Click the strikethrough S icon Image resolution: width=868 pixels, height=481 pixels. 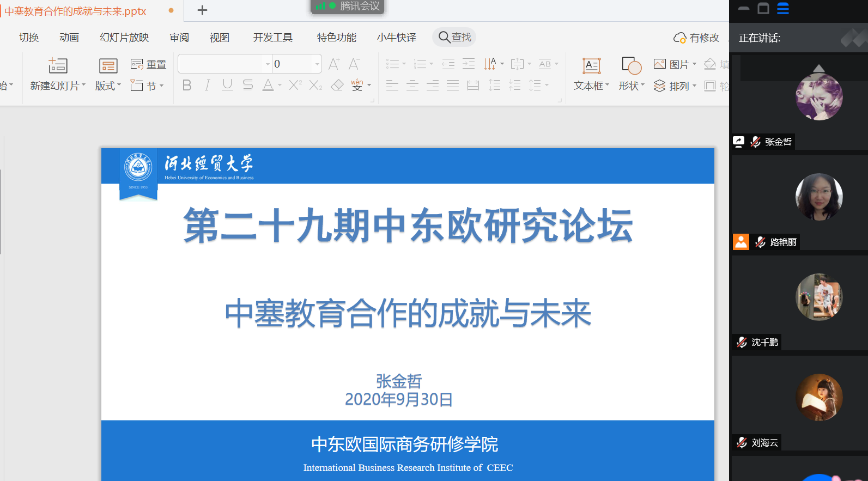pos(247,85)
